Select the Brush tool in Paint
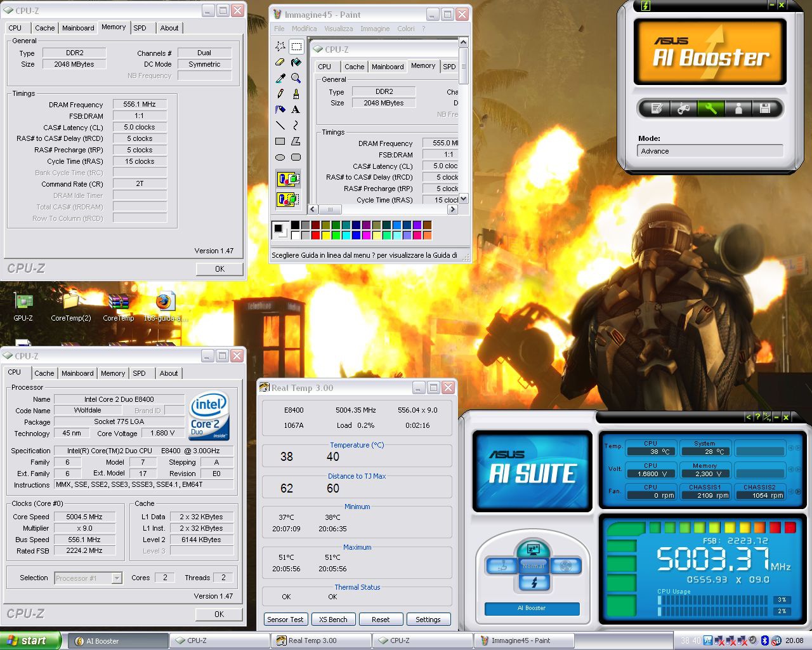This screenshot has height=650, width=812. coord(296,94)
